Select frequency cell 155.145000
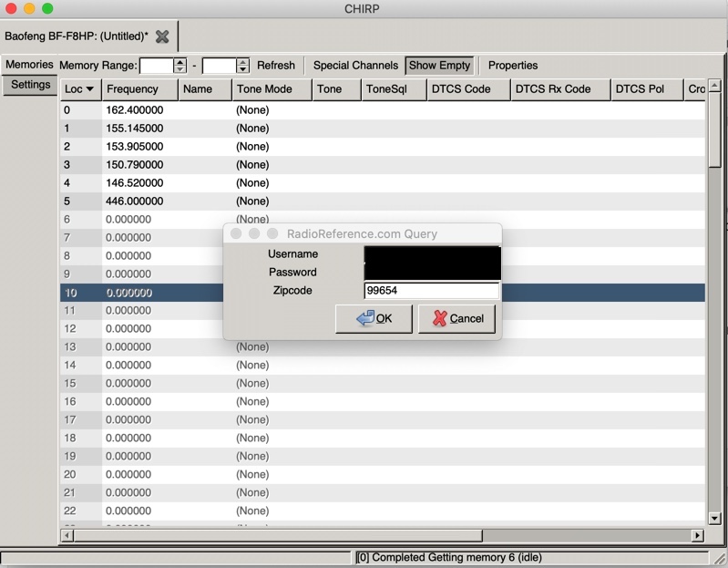The image size is (728, 568). point(135,129)
